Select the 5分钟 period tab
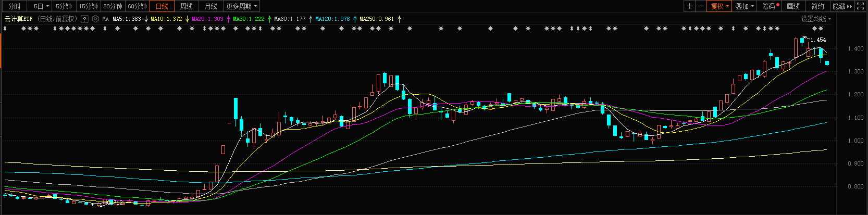 [64, 6]
